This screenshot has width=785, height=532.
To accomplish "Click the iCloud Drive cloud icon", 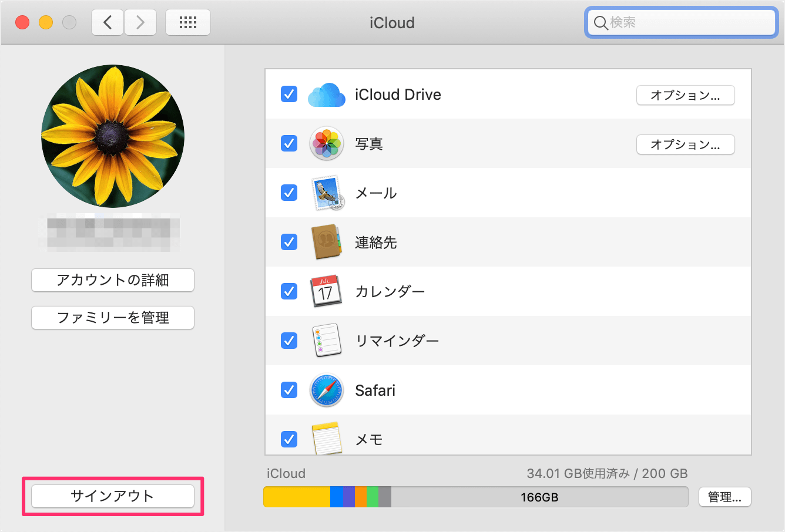I will pyautogui.click(x=326, y=95).
